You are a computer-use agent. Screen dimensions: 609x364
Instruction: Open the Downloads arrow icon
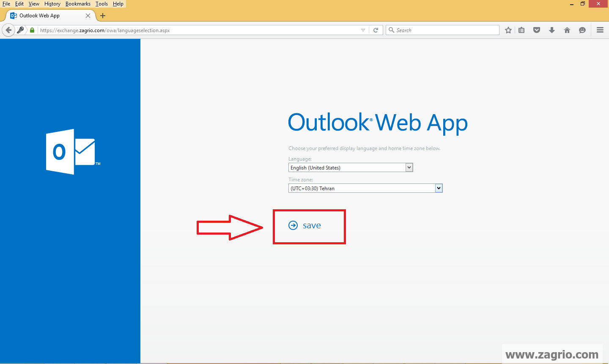[x=552, y=30]
